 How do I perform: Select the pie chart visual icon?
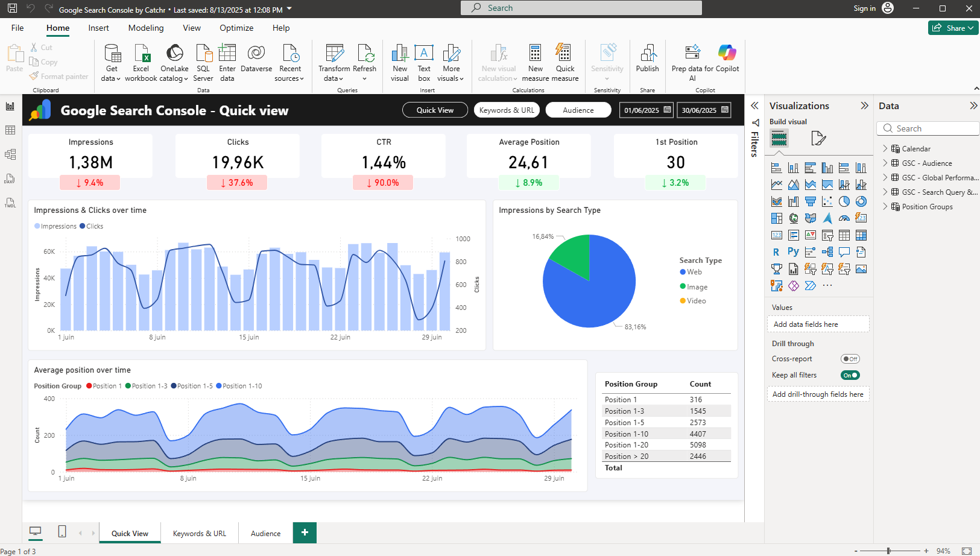pos(844,201)
